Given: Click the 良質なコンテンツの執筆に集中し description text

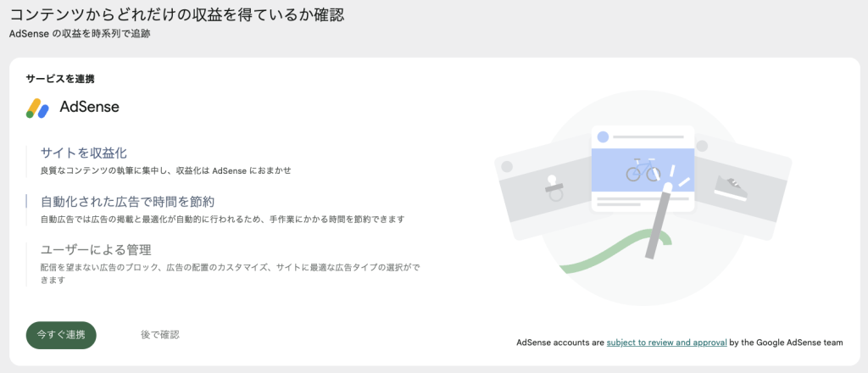Looking at the screenshot, I should pos(166,171).
